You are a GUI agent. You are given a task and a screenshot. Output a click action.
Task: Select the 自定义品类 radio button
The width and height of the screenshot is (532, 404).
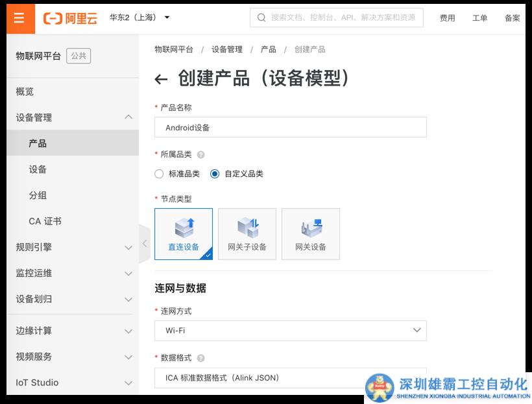click(x=215, y=174)
